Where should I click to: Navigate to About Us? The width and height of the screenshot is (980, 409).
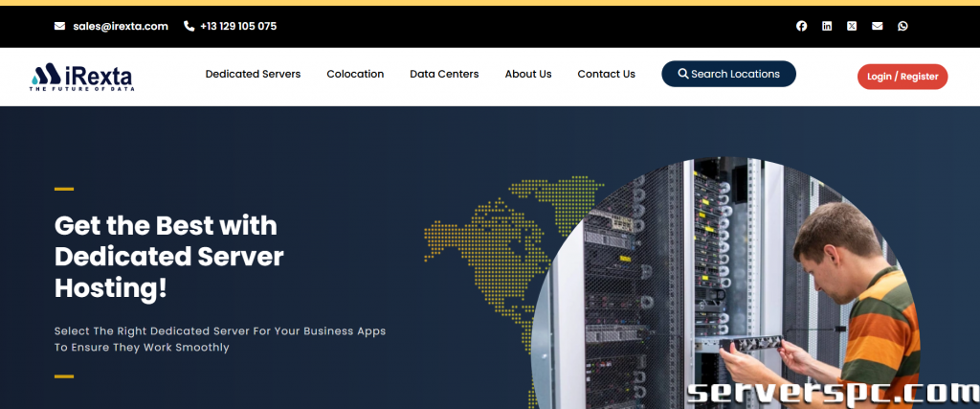(x=528, y=74)
